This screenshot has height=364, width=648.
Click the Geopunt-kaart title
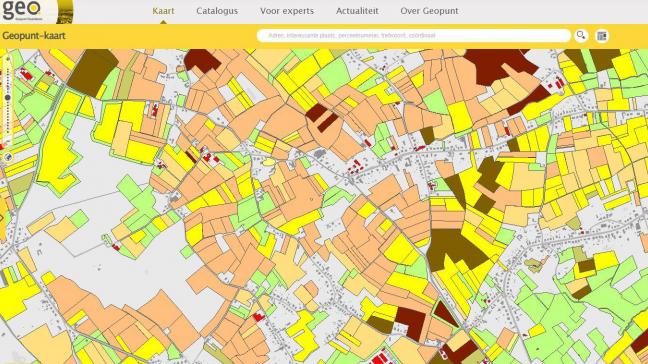[x=34, y=36]
